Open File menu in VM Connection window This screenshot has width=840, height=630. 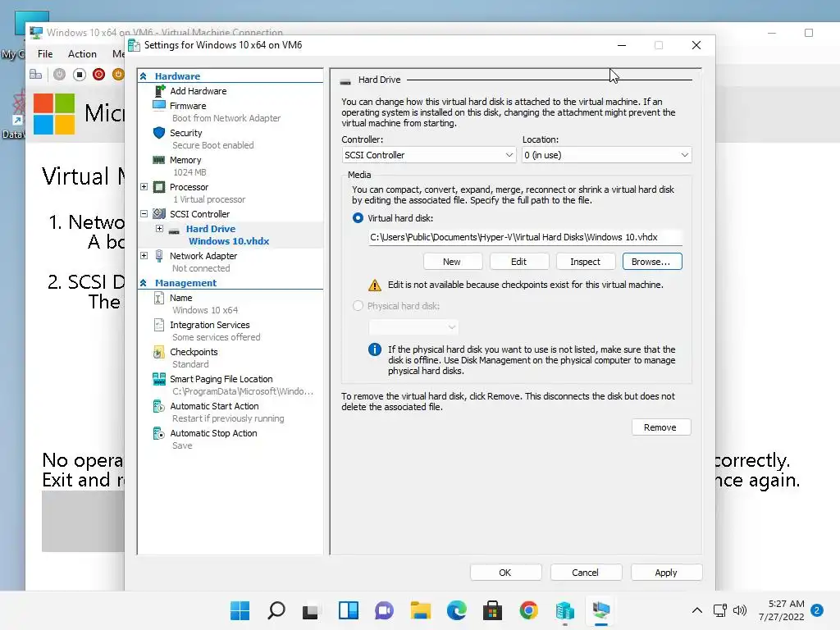point(45,53)
